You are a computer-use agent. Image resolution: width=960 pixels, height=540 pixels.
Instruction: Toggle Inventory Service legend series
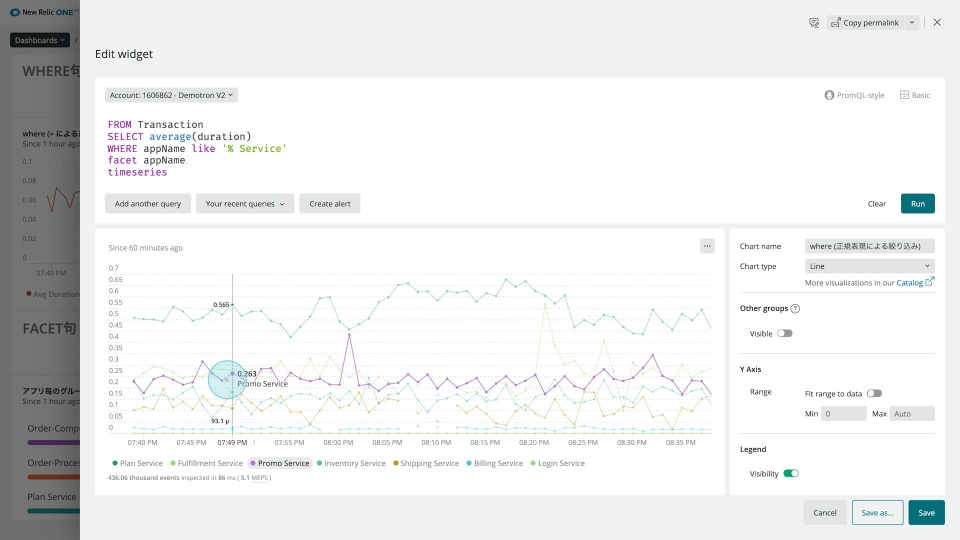pyautogui.click(x=351, y=463)
